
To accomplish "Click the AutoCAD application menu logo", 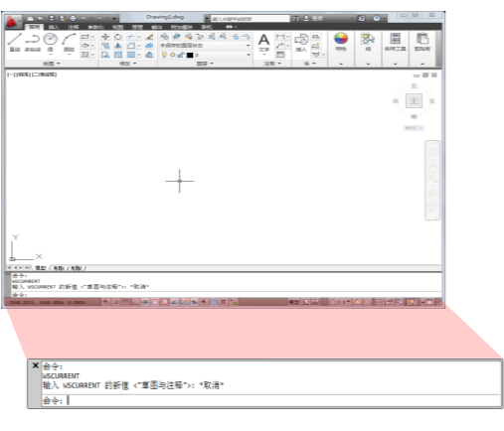I will click(x=12, y=22).
